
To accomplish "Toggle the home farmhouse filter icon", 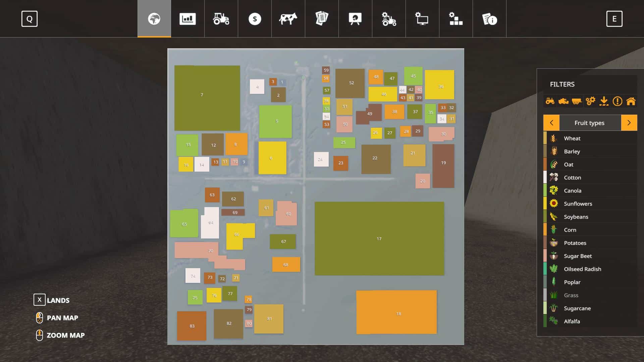I will (631, 101).
